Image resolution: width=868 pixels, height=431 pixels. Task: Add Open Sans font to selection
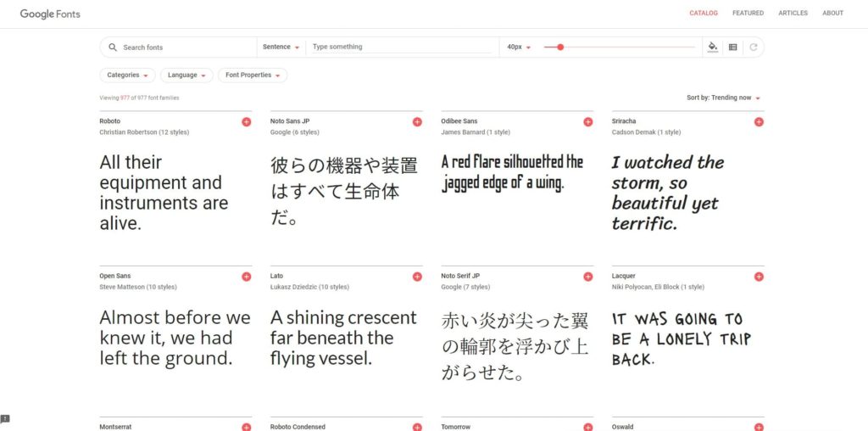(247, 277)
